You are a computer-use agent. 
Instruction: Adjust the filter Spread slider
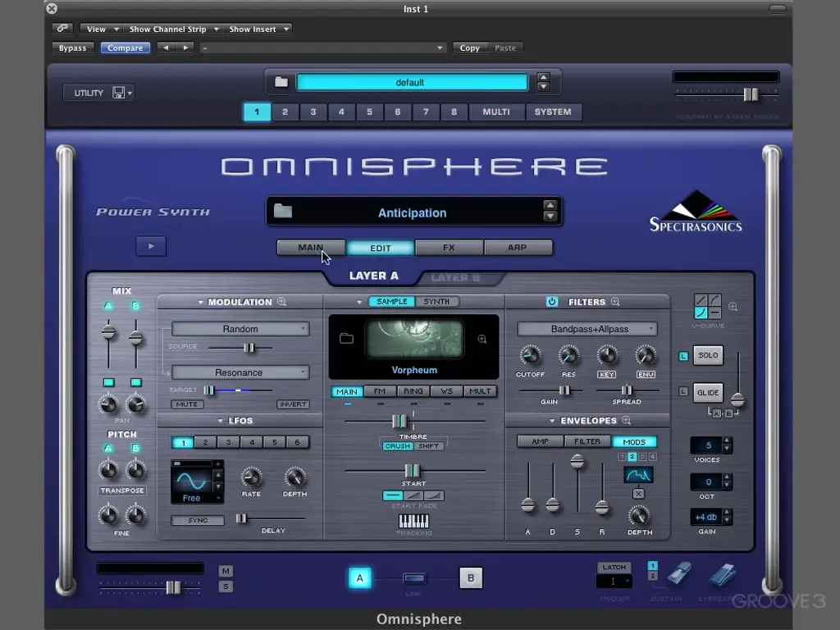tap(626, 390)
